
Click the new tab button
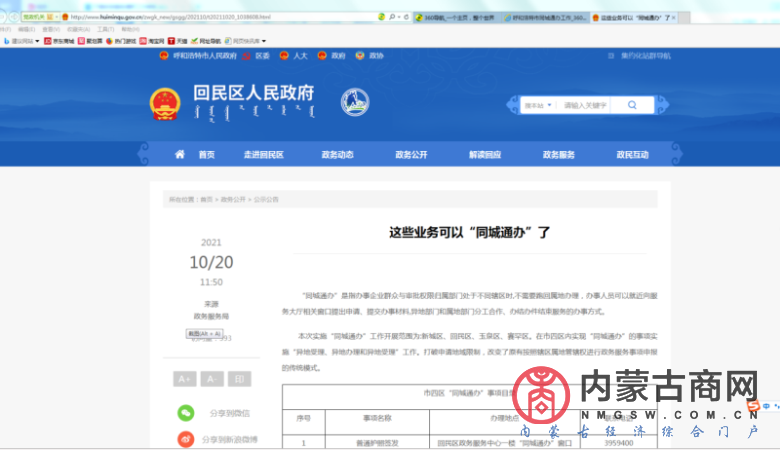684,17
